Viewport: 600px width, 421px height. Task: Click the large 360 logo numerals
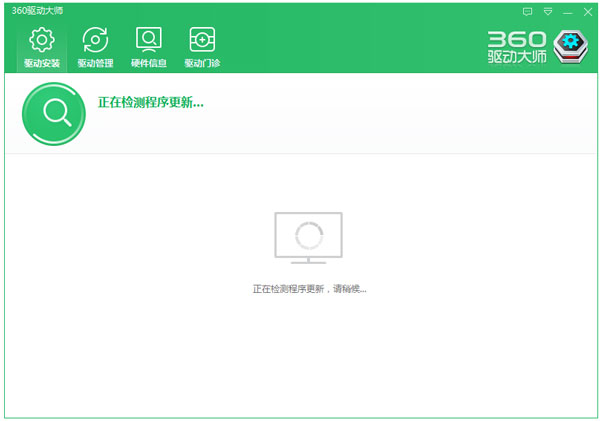(518, 37)
